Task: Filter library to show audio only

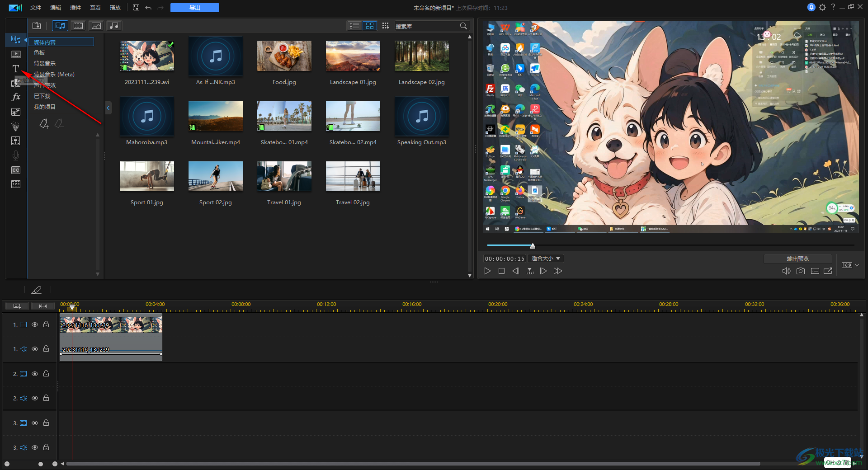Action: [x=114, y=26]
